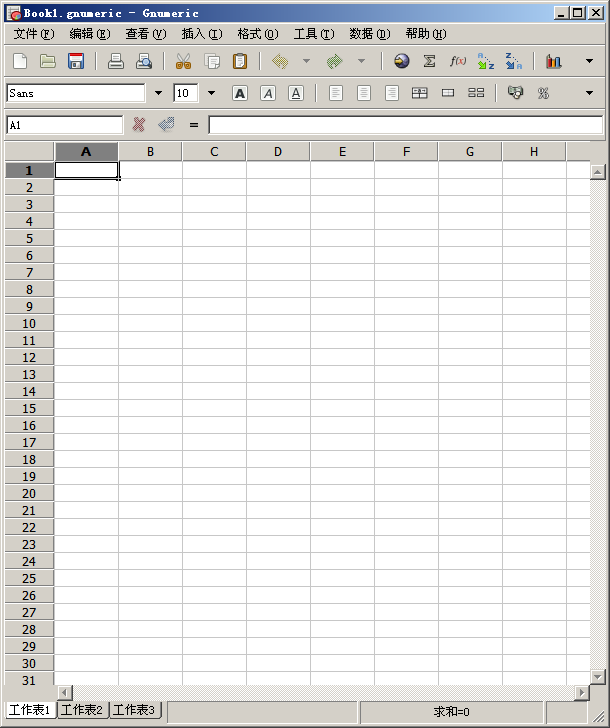The image size is (610, 728).
Task: Toggle underline text formatting
Action: point(296,93)
